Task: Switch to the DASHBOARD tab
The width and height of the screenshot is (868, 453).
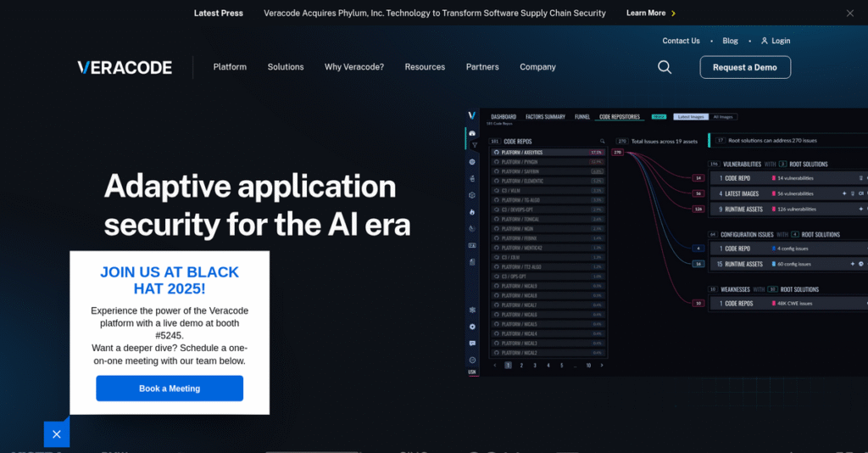Action: coord(504,117)
